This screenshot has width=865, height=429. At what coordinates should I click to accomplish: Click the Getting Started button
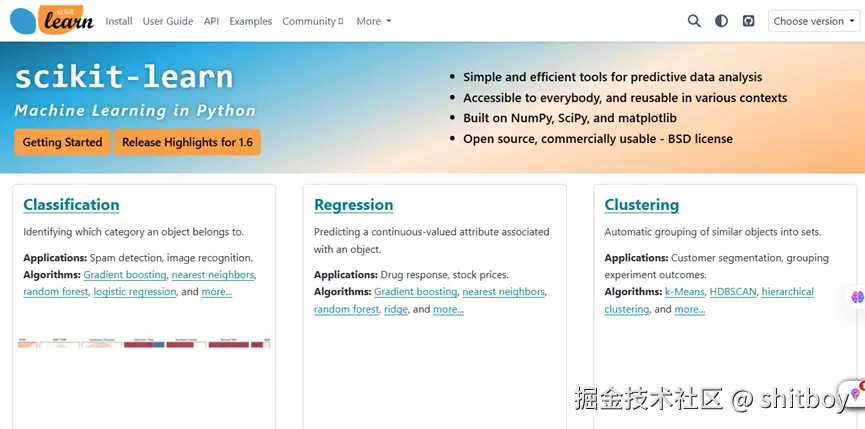click(62, 142)
